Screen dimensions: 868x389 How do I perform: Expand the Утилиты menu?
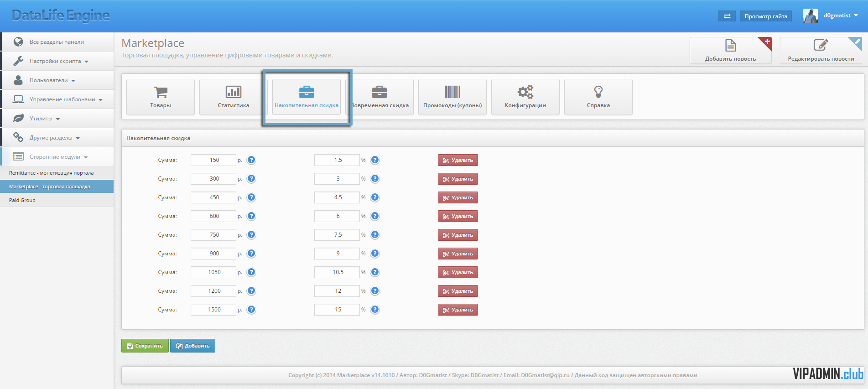57,119
